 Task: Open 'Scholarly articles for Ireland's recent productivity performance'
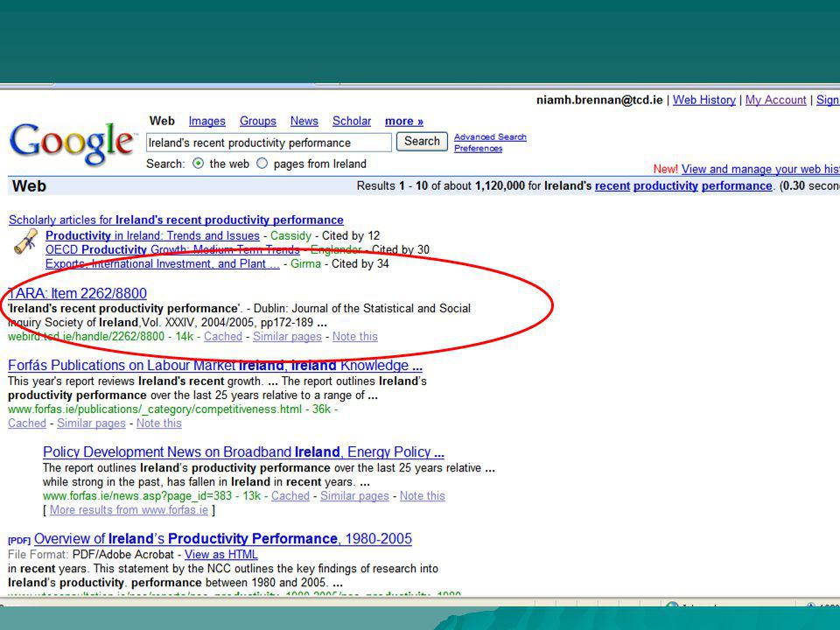click(176, 220)
